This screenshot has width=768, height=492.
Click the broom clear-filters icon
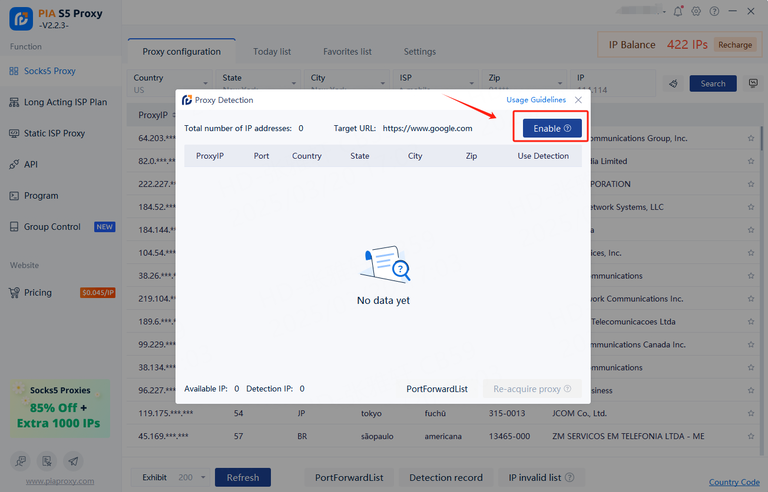pyautogui.click(x=674, y=84)
